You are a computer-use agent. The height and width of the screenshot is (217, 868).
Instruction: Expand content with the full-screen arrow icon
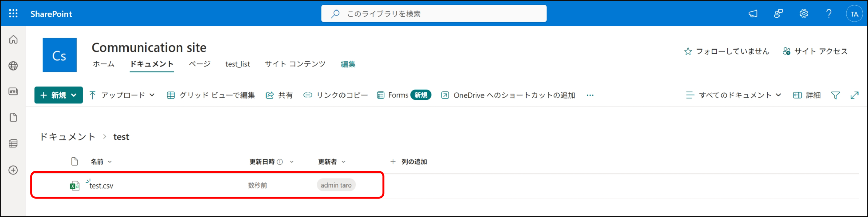point(854,95)
